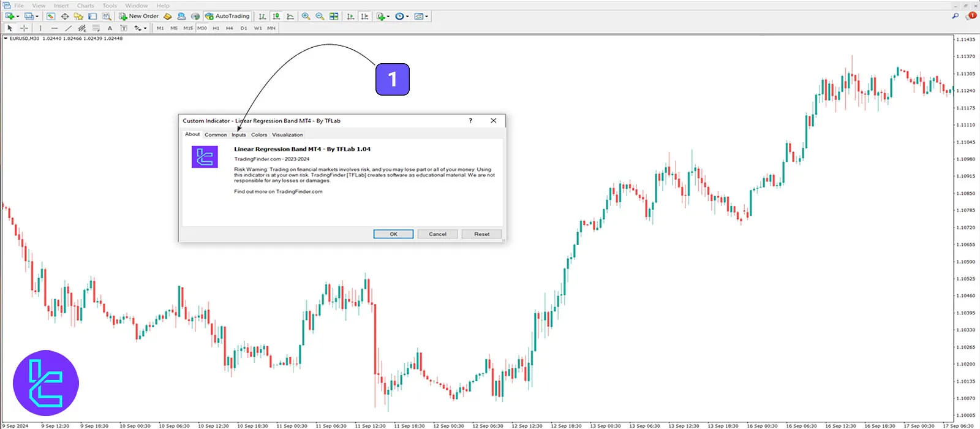The image size is (980, 429).
Task: Expand the Periodicity clock dropdown
Action: tap(407, 17)
